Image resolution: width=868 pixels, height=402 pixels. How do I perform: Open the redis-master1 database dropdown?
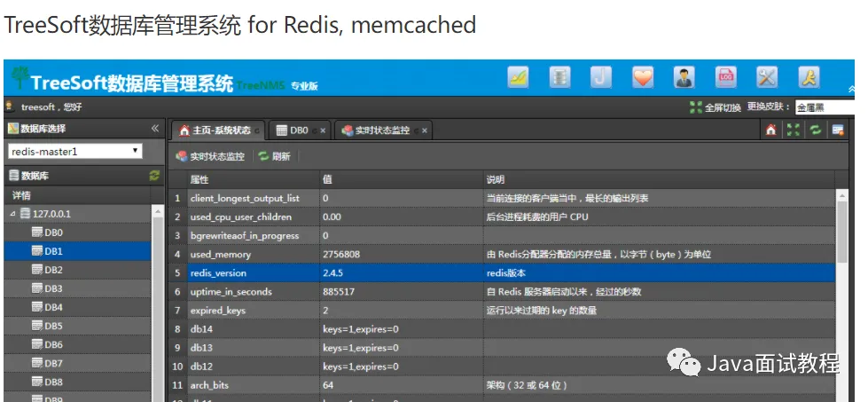pyautogui.click(x=75, y=151)
